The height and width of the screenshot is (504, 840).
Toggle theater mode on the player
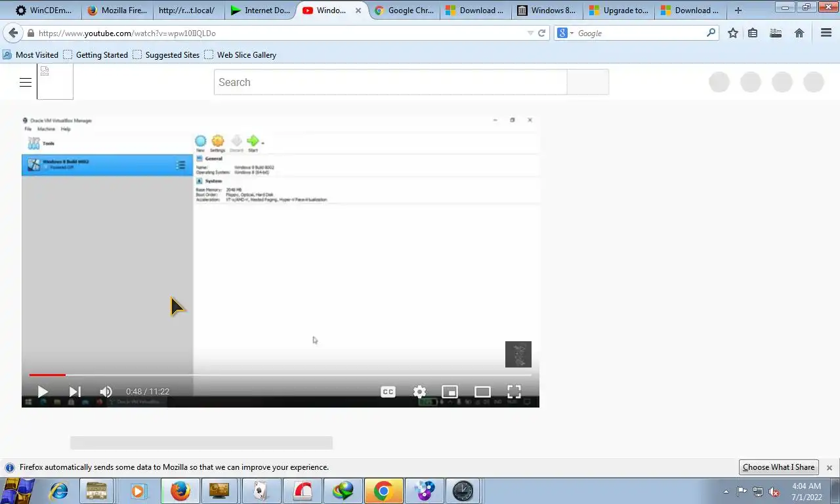click(x=482, y=392)
